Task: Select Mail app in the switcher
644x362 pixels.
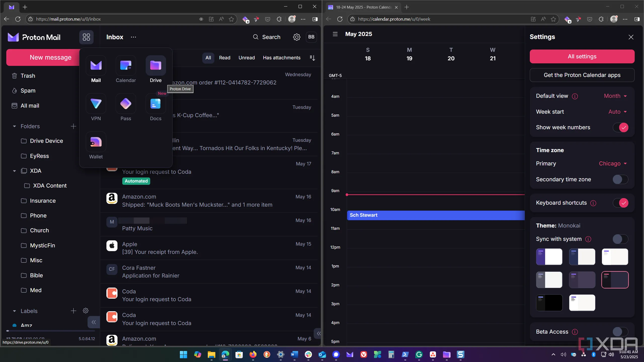Action: point(96,69)
